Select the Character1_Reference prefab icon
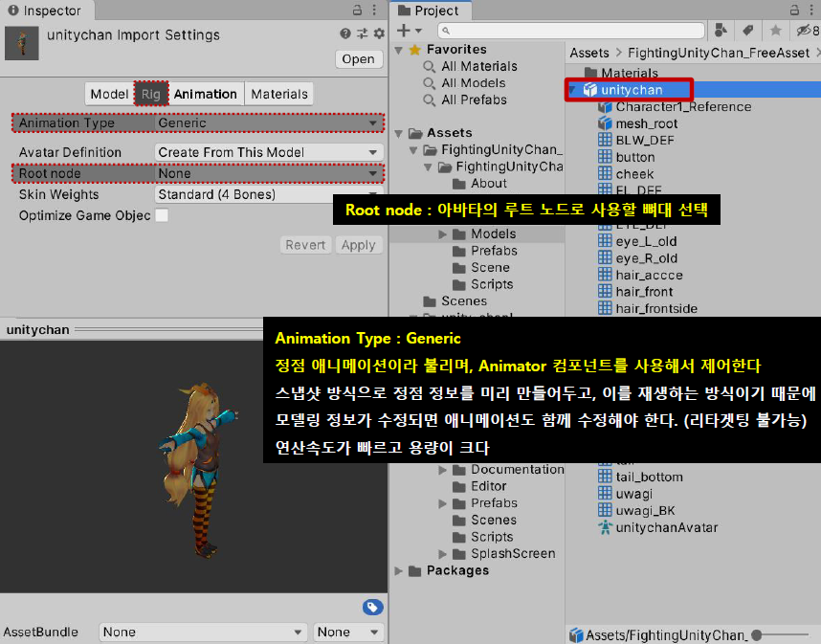 605,107
